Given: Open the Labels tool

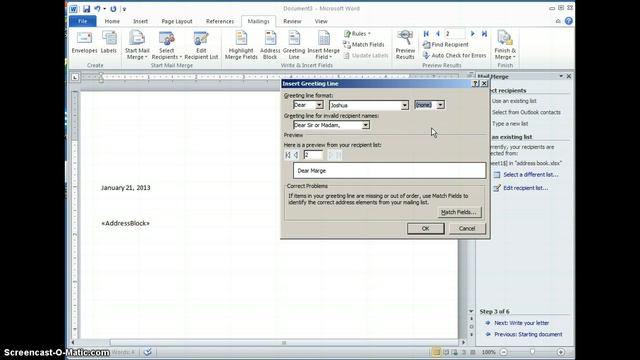Looking at the screenshot, I should click(109, 42).
